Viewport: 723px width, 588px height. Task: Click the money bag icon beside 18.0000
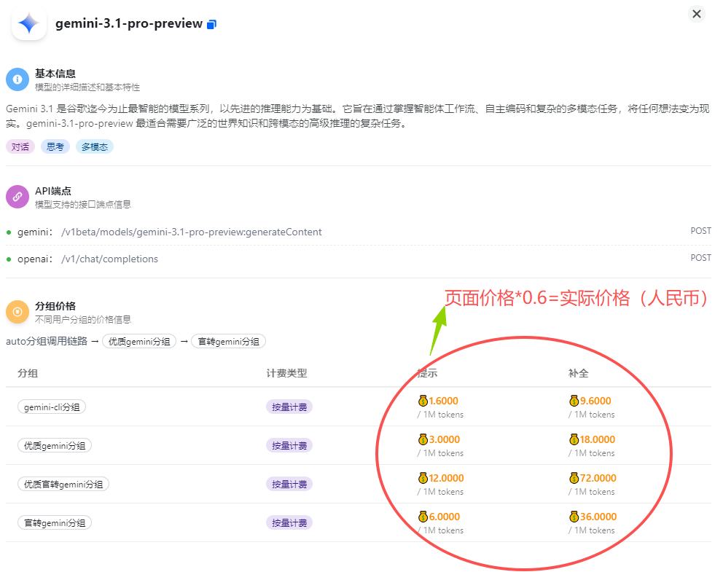[x=574, y=439]
